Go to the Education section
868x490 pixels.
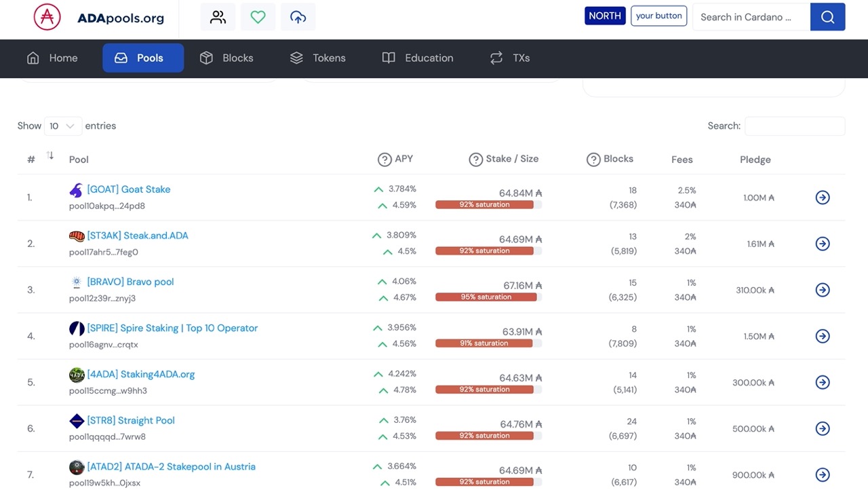(418, 58)
